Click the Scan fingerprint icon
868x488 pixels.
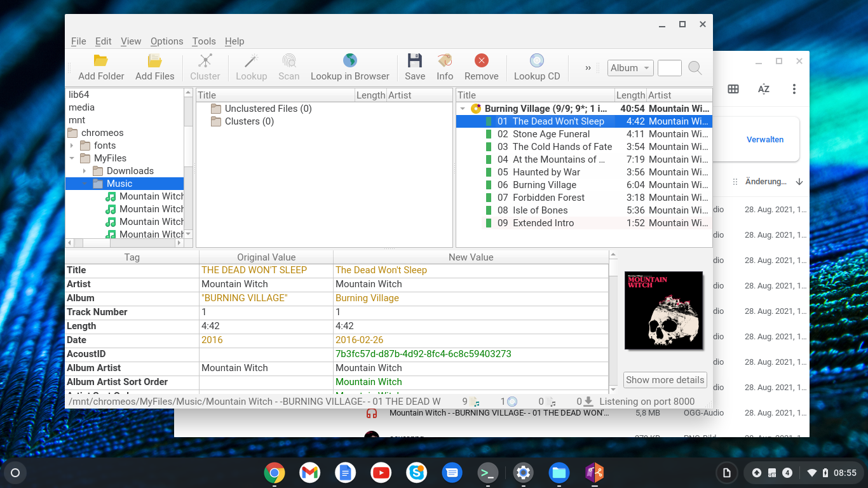[288, 61]
